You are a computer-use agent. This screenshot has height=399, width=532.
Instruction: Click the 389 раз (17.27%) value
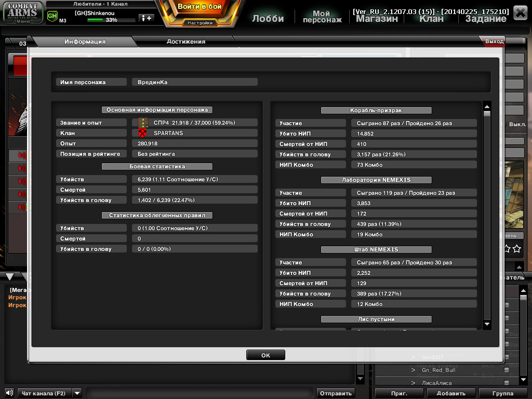(414, 294)
